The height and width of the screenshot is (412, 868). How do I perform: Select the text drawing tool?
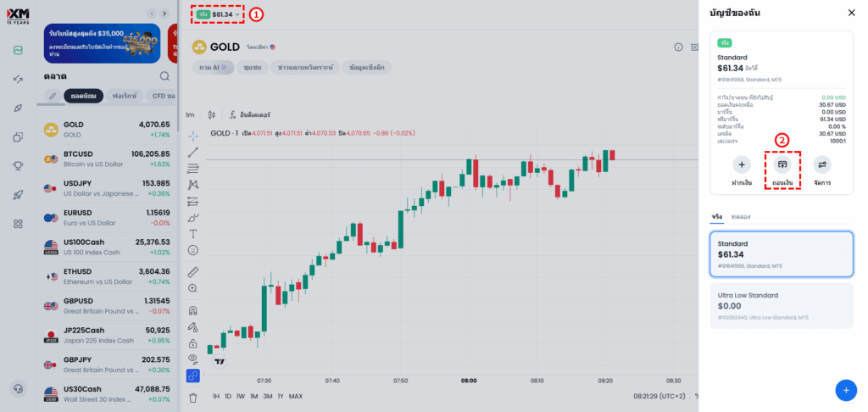[x=193, y=233]
